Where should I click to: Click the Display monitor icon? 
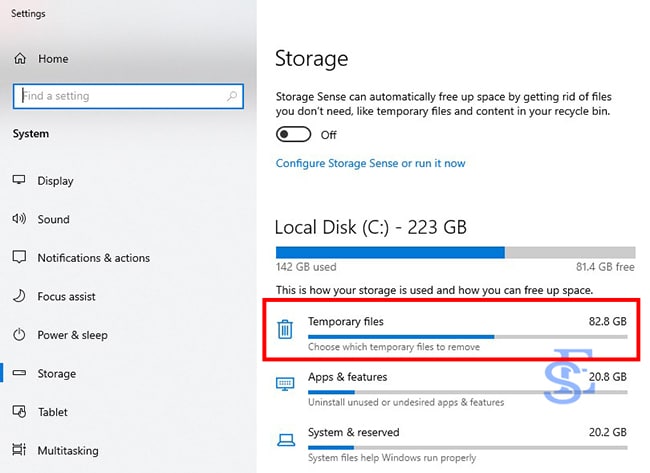(x=19, y=181)
